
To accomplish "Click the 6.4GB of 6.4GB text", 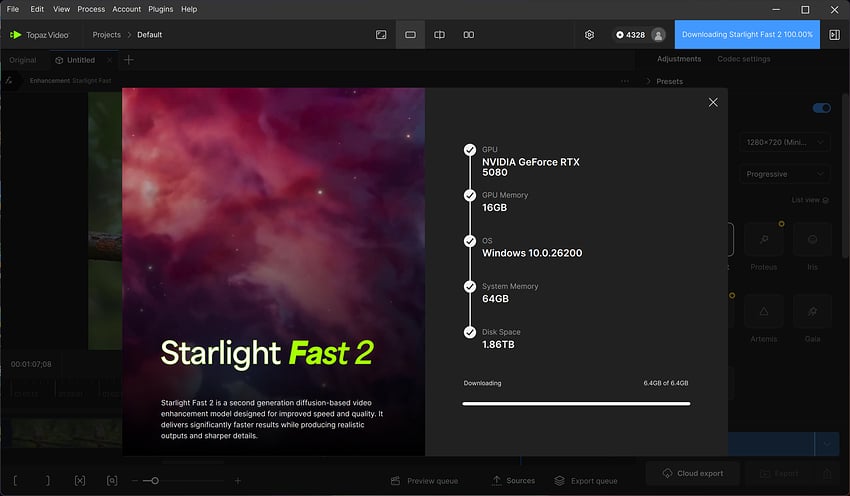I will [x=666, y=383].
